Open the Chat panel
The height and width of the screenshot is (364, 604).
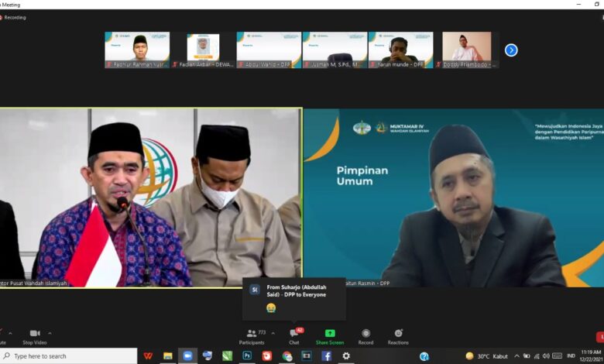click(294, 336)
